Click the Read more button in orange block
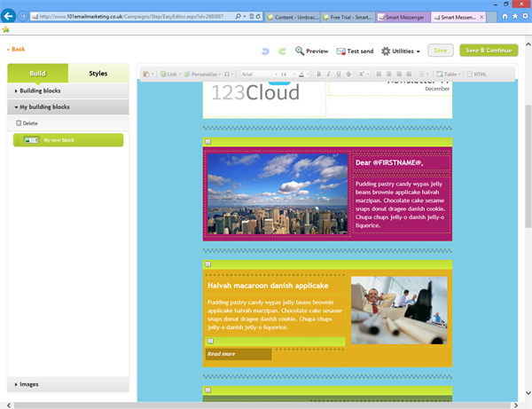532x409 pixels. 239,354
